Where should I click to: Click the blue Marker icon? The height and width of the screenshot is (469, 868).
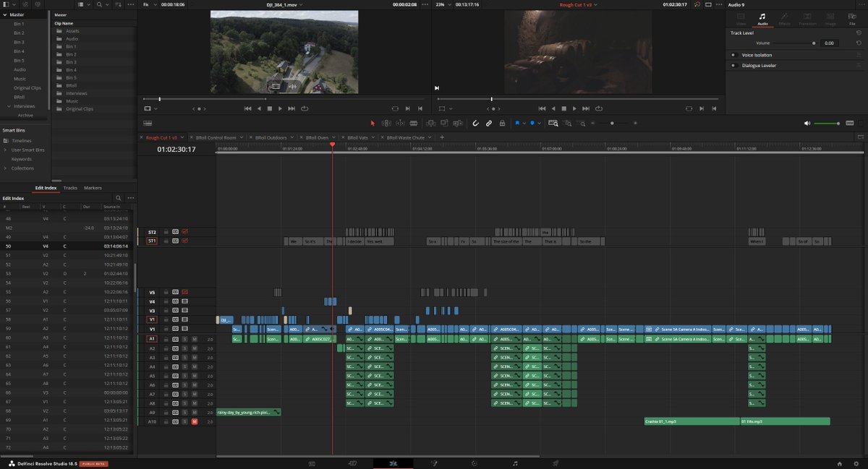click(532, 123)
